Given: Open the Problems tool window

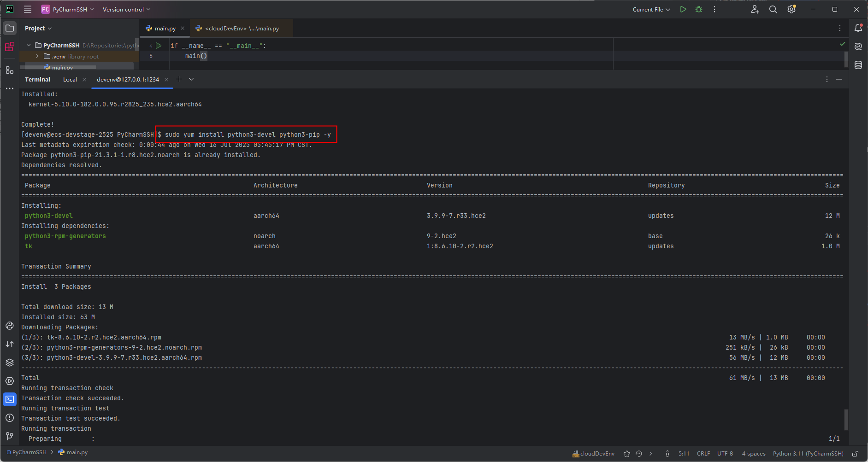Looking at the screenshot, I should [10, 418].
